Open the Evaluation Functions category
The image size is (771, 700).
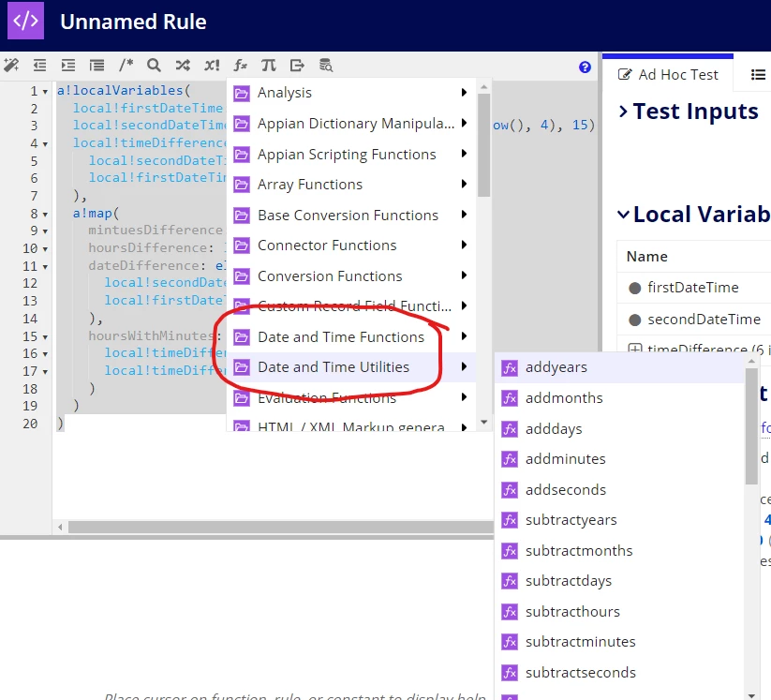(351, 398)
